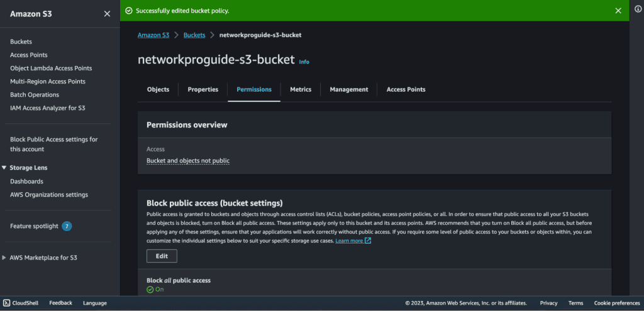Open Object Lambda Access Points
Image resolution: width=644 pixels, height=311 pixels.
51,68
